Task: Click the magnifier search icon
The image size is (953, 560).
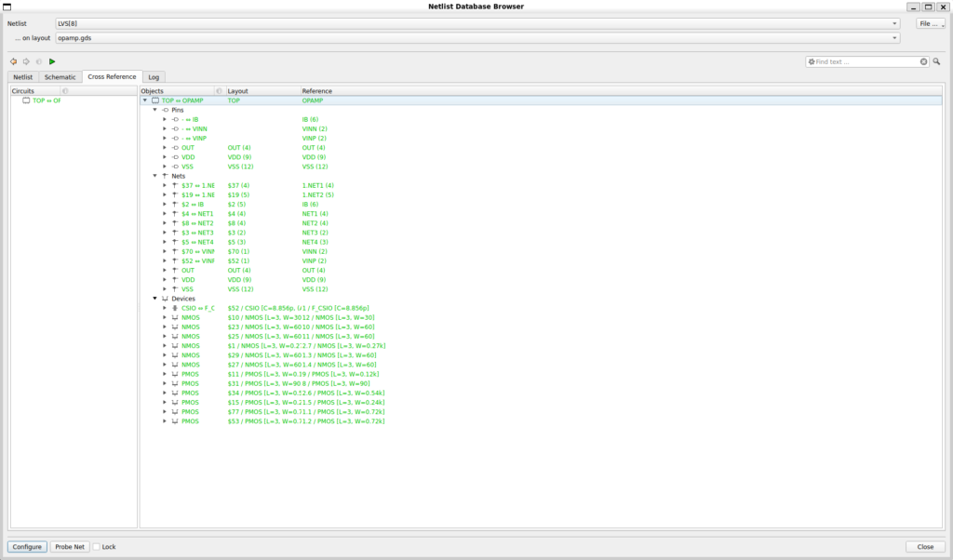Action: point(936,61)
